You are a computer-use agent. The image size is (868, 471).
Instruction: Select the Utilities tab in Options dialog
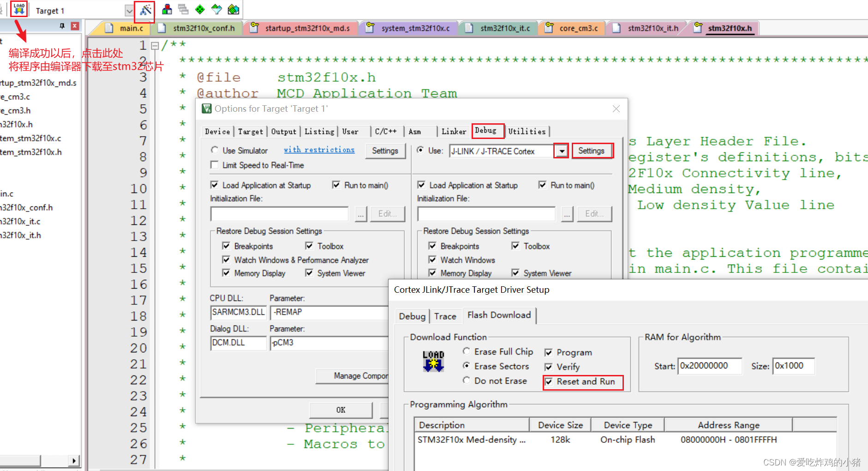pos(527,132)
